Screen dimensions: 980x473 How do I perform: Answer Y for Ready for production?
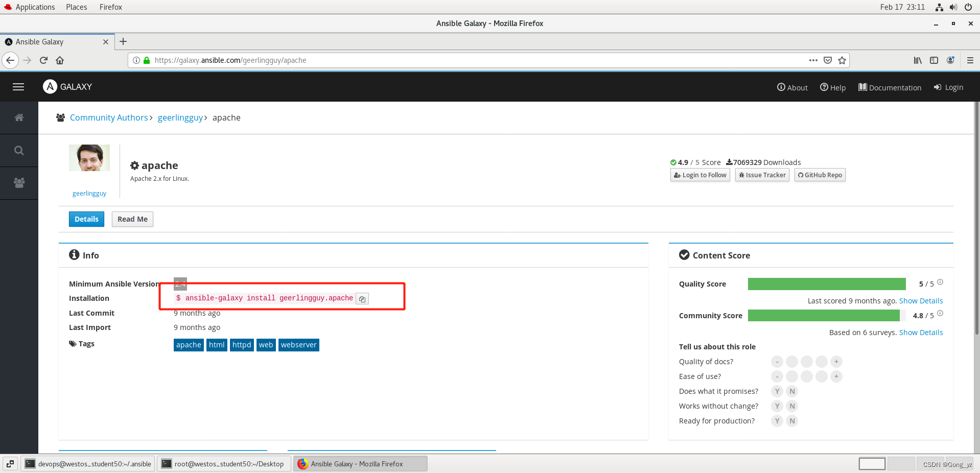coord(777,421)
